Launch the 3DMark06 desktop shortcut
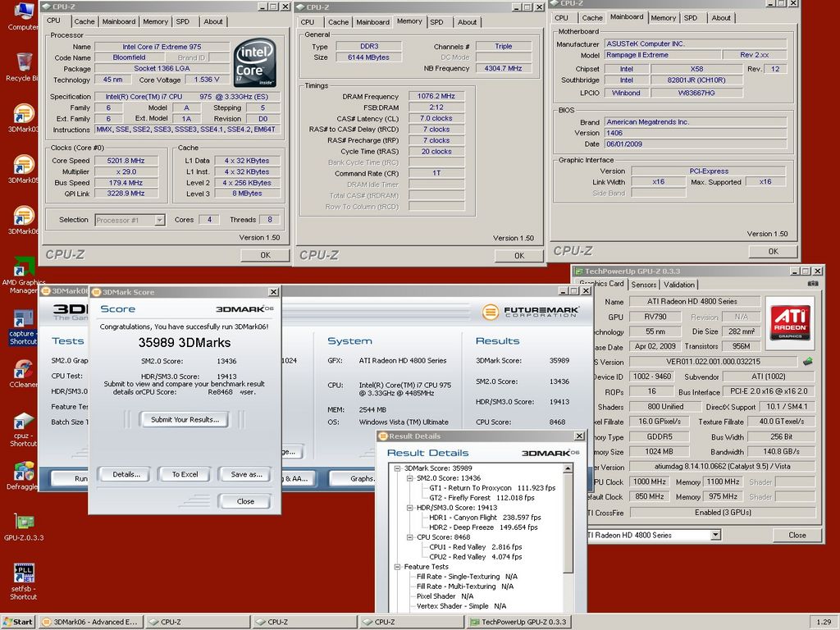The image size is (840, 630). click(x=24, y=220)
